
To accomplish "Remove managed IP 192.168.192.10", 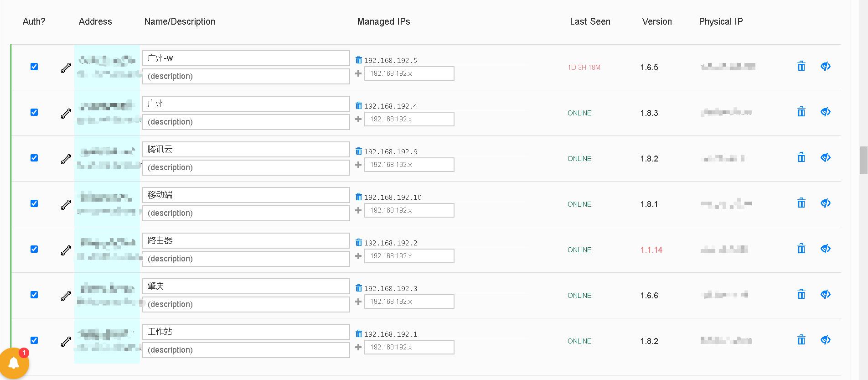I will tap(359, 197).
